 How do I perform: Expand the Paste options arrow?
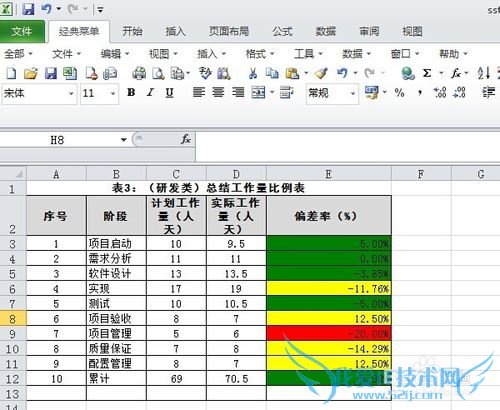[x=306, y=73]
